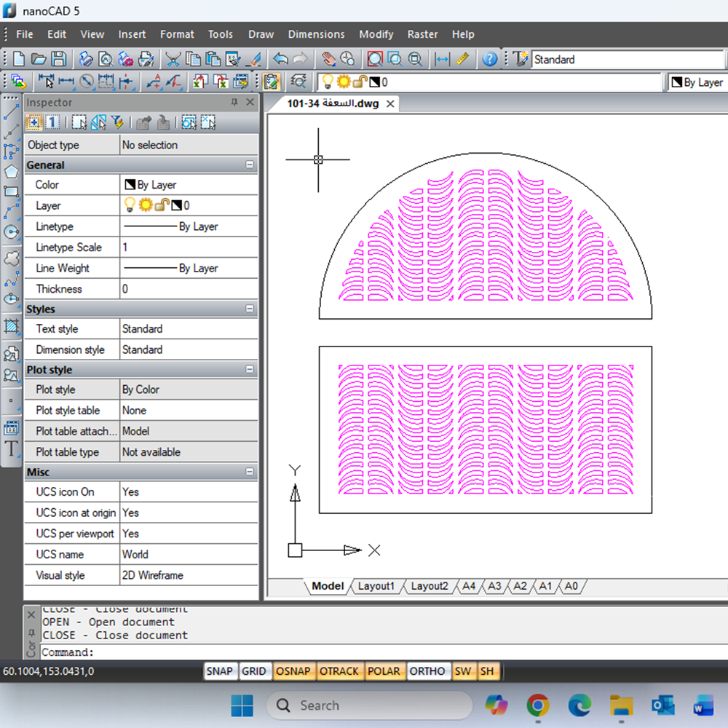Collapse the Plot style section
This screenshot has width=728, height=728.
[250, 370]
